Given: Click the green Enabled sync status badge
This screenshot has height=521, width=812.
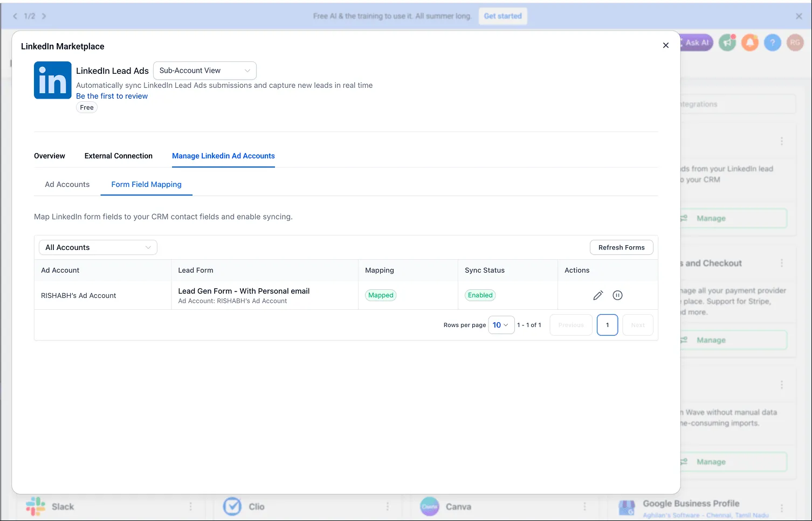Looking at the screenshot, I should (x=480, y=295).
